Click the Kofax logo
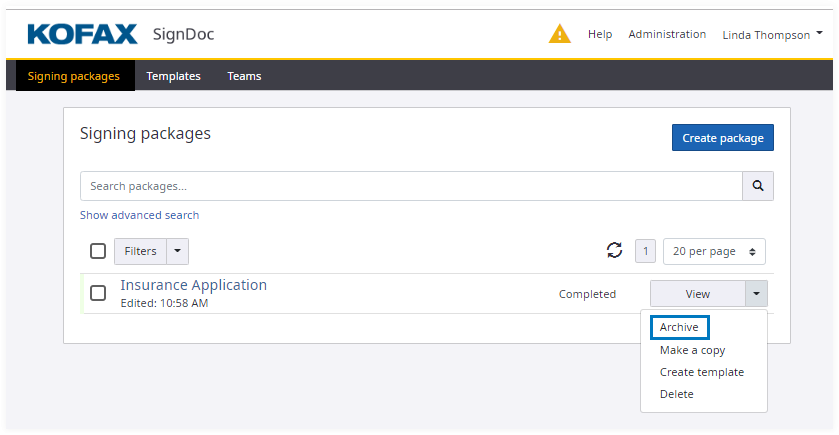The image size is (839, 435). click(x=82, y=34)
